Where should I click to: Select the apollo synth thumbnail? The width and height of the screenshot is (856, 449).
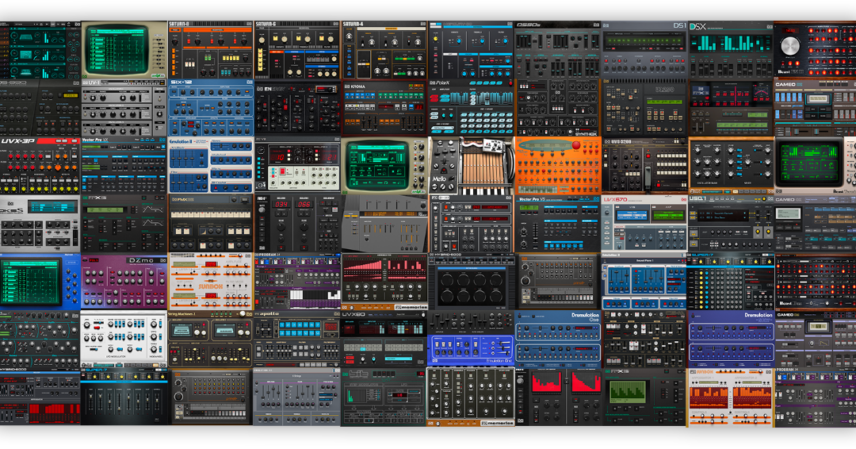[297, 339]
